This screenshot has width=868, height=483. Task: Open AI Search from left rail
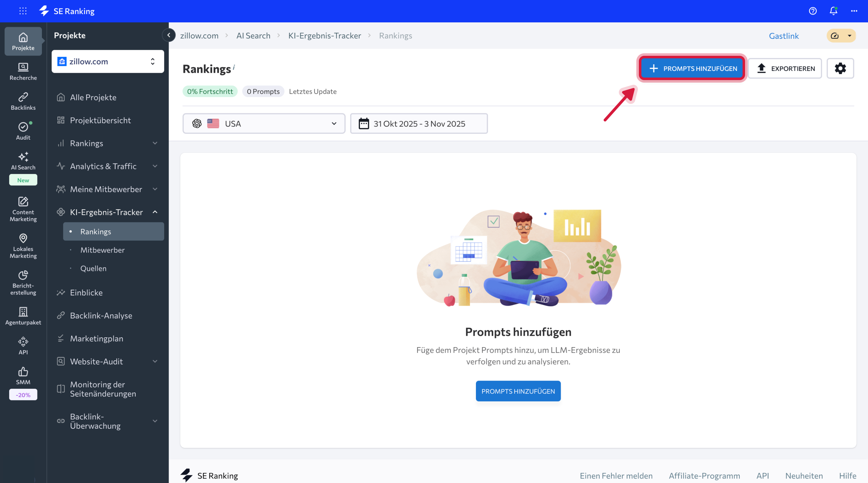[23, 161]
